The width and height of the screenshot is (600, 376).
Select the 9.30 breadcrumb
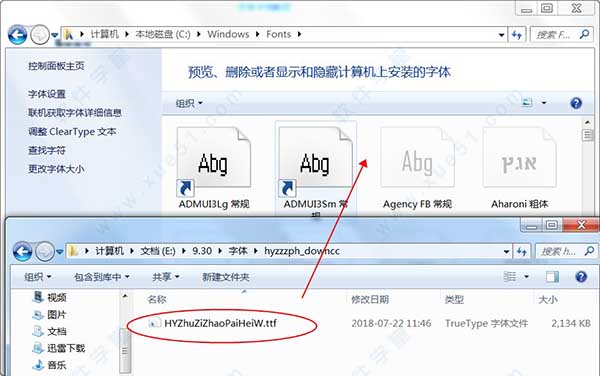[202, 251]
